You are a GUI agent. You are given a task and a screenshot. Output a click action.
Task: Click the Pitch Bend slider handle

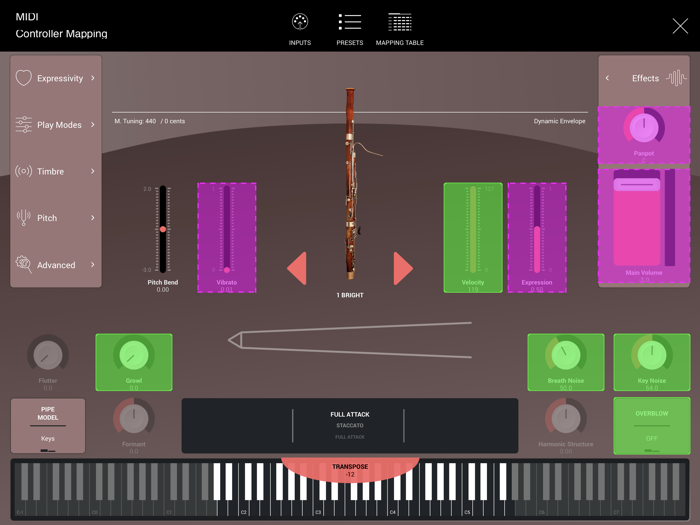point(163,229)
